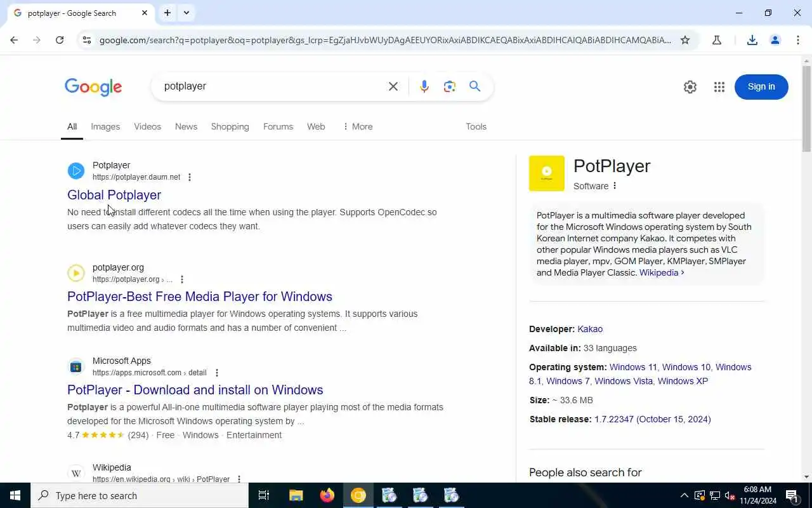Open PotPlayer - Download and install on Windows
The height and width of the screenshot is (508, 812).
click(195, 390)
